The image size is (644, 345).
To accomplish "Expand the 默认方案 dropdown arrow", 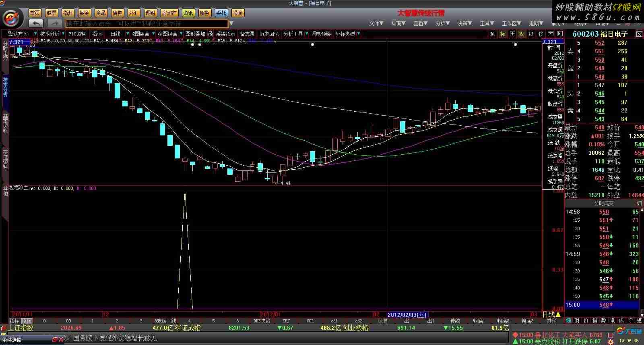I will coord(35,34).
